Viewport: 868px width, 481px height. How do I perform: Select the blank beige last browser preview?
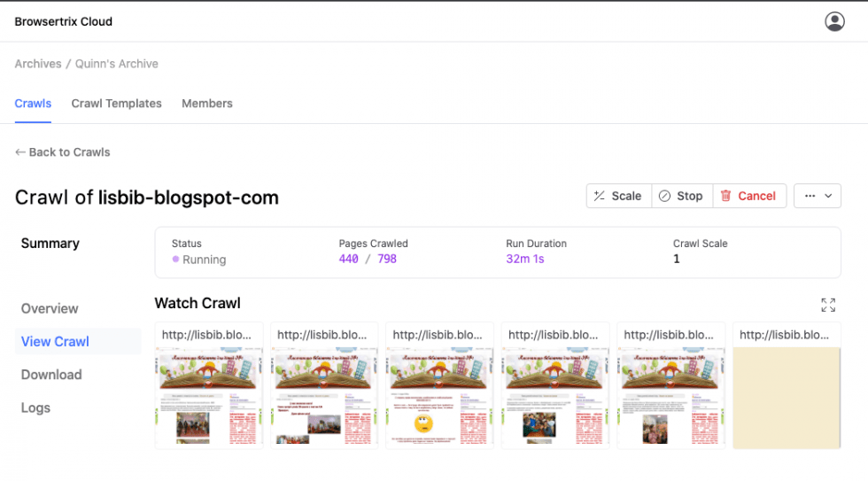click(786, 397)
